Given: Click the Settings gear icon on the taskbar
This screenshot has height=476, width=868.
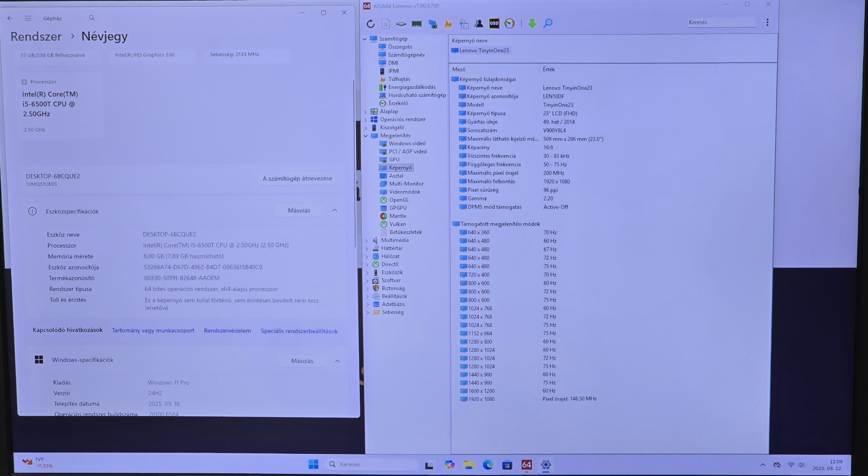Looking at the screenshot, I should (x=546, y=465).
